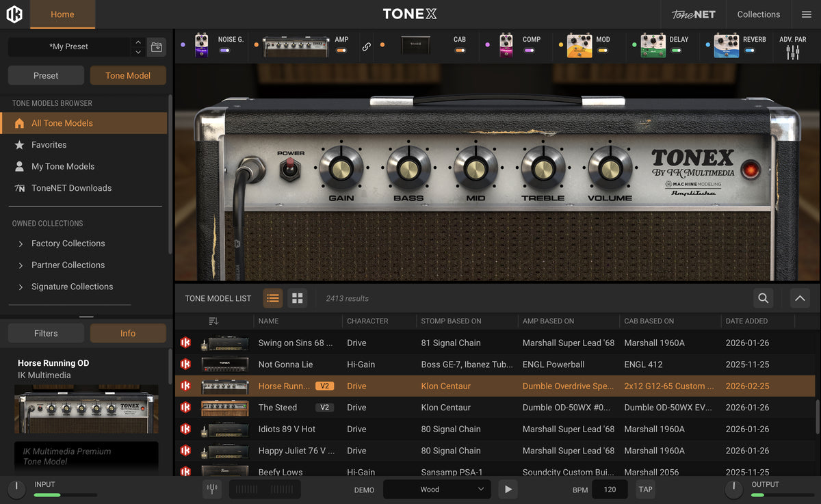The height and width of the screenshot is (504, 821).
Task: Open Collections in top bar
Action: pyautogui.click(x=758, y=14)
